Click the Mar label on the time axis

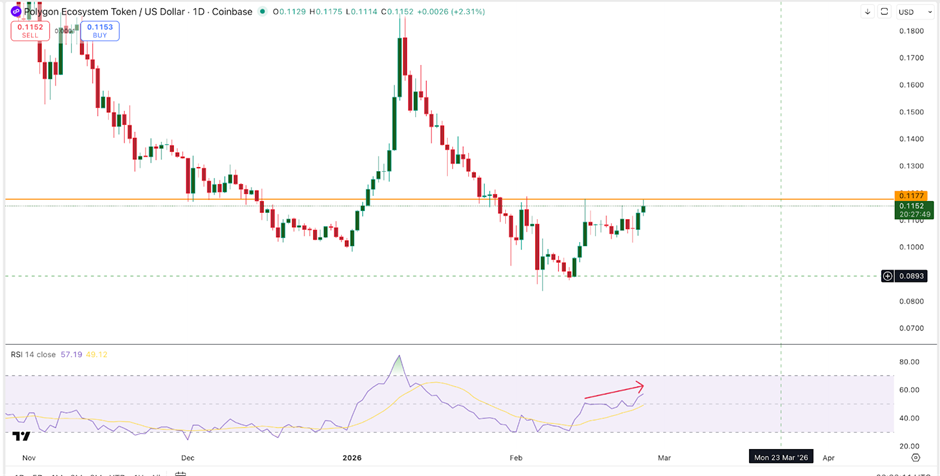coord(664,457)
